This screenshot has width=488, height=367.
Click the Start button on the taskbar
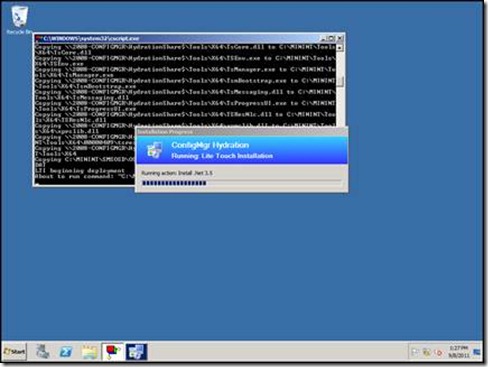pos(14,352)
